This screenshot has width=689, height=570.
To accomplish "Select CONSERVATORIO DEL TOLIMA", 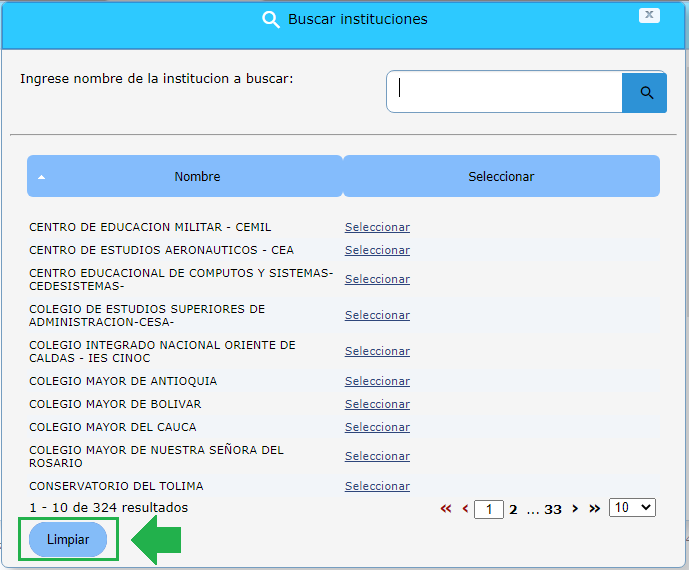I will pyautogui.click(x=377, y=486).
